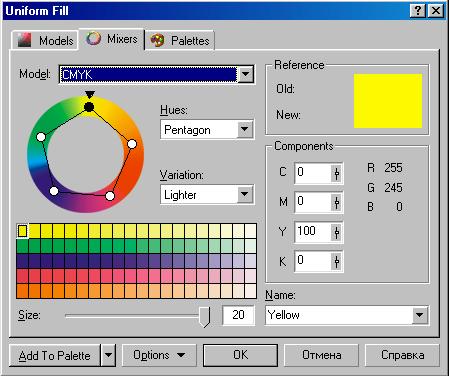Screen dimensions: 449x376
Task: Click the M component value field
Action: pos(313,202)
